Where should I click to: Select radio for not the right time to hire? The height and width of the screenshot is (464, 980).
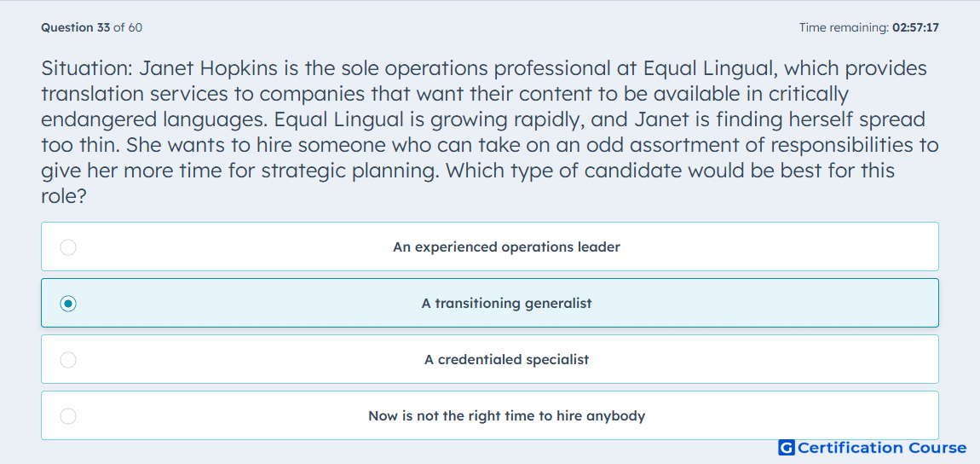[68, 416]
